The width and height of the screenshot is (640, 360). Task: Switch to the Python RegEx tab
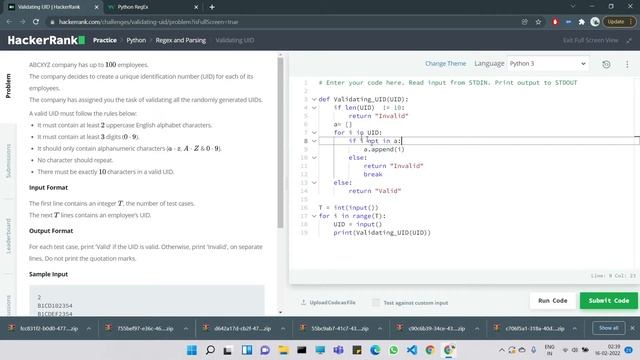coord(153,7)
